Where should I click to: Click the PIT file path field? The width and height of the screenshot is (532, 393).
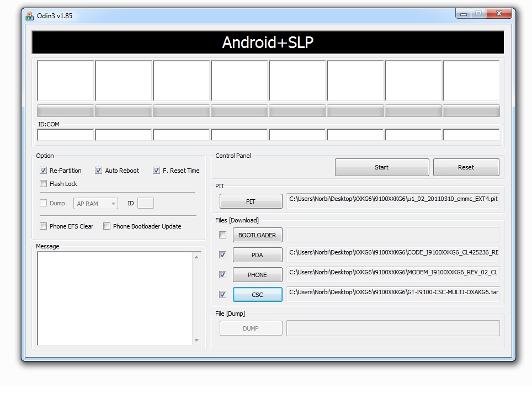(x=393, y=200)
